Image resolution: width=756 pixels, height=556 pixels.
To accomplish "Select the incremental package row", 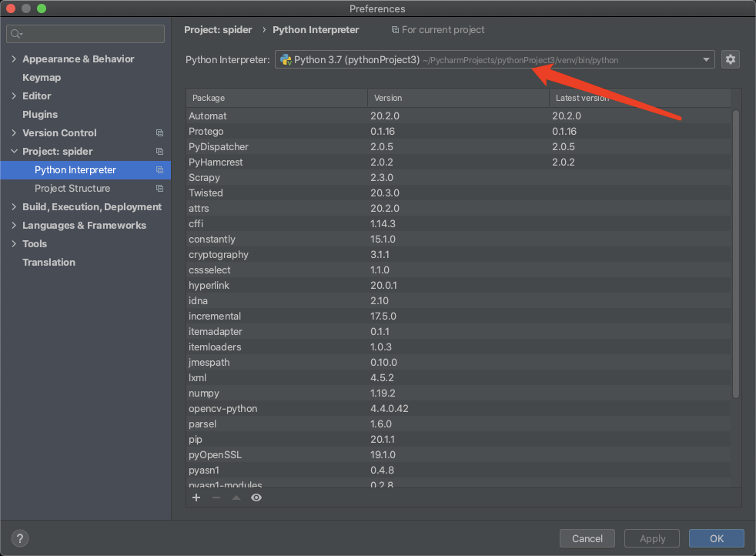I will [x=459, y=317].
